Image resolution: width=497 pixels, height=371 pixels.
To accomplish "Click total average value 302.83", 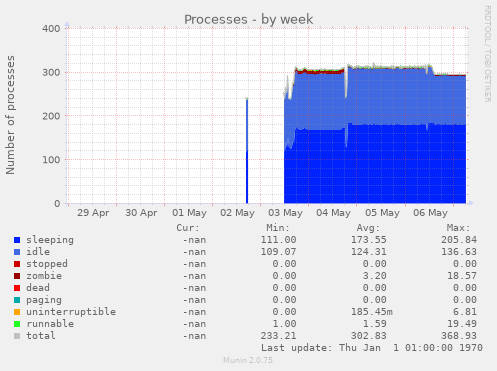I will coord(369,336).
